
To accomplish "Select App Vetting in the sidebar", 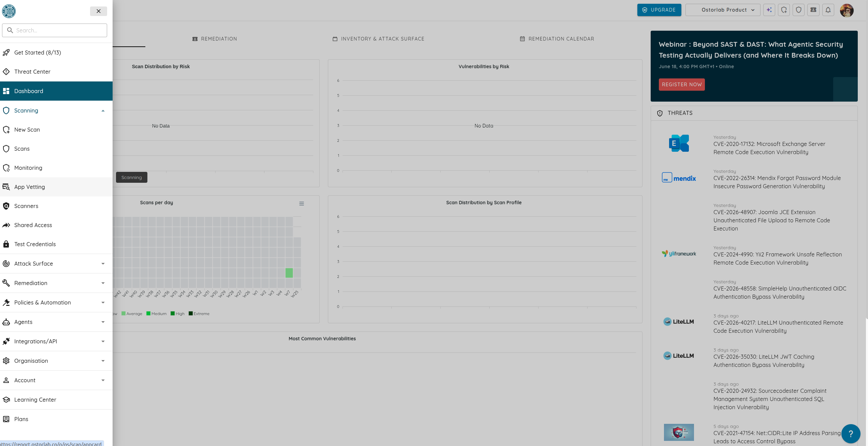I will [56, 187].
